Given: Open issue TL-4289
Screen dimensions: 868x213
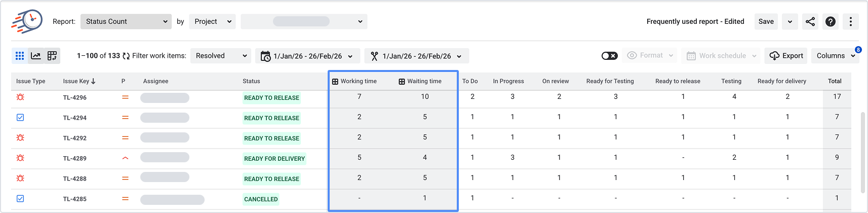Looking at the screenshot, I should point(75,158).
